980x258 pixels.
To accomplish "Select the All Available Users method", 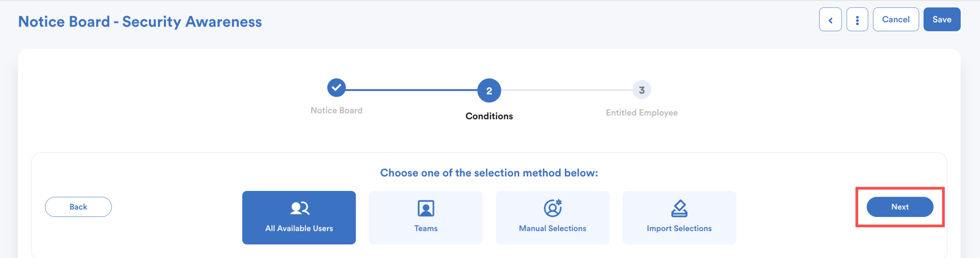I will 299,218.
